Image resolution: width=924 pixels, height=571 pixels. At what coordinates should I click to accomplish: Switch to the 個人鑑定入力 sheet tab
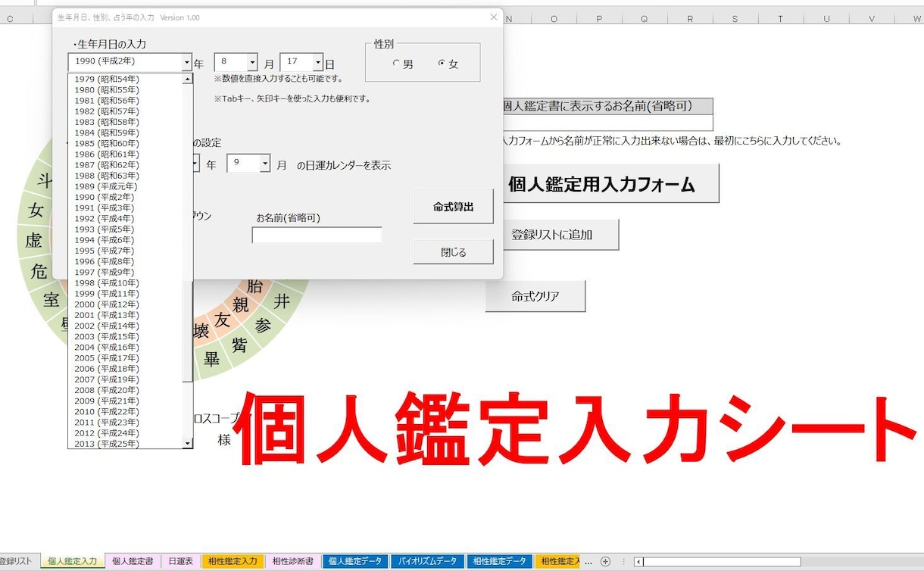tap(72, 561)
